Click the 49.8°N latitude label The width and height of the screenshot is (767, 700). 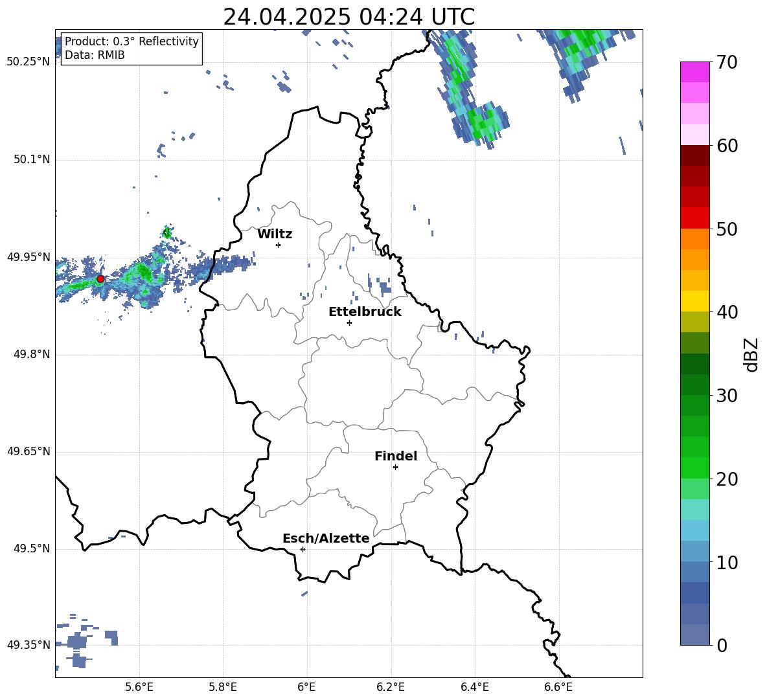pyautogui.click(x=32, y=354)
